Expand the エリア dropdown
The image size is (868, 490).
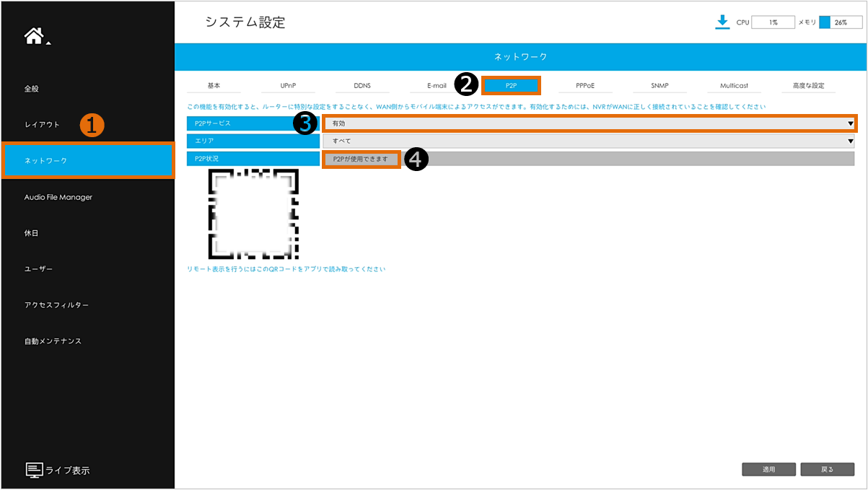[x=589, y=141]
